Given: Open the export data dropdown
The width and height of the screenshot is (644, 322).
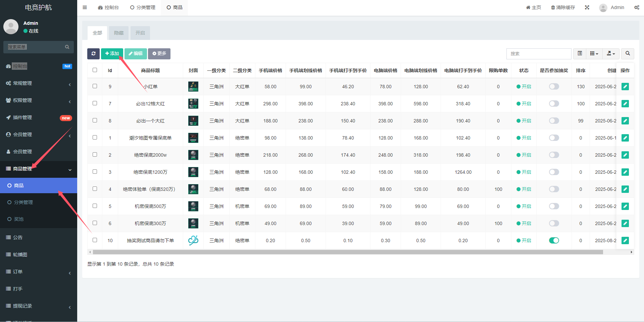Looking at the screenshot, I should (x=611, y=54).
